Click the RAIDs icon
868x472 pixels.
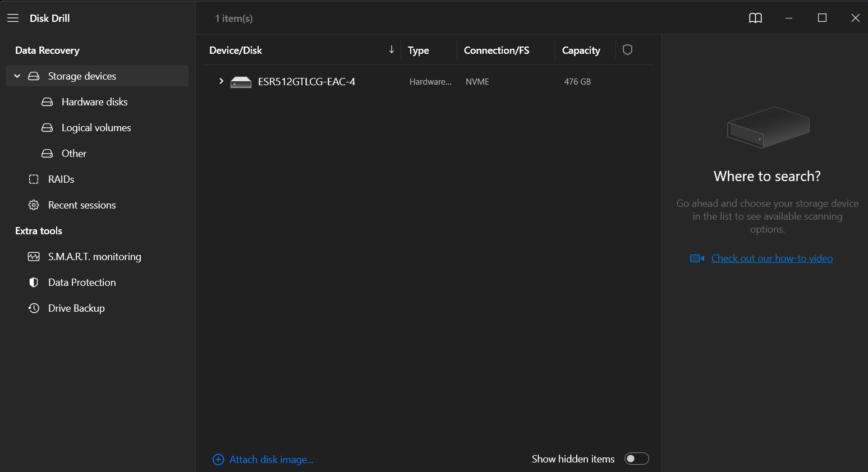click(34, 179)
